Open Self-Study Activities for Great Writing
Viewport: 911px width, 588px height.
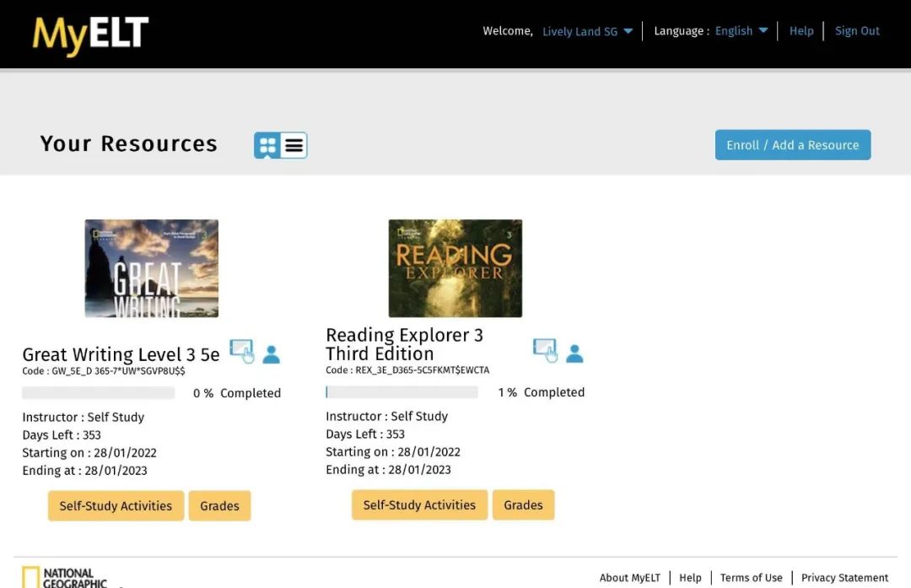(116, 505)
